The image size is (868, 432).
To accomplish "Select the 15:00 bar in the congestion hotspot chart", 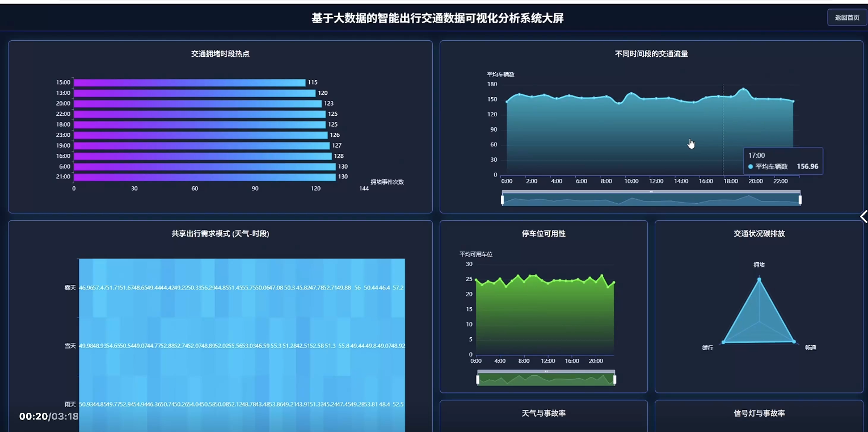I will (189, 82).
